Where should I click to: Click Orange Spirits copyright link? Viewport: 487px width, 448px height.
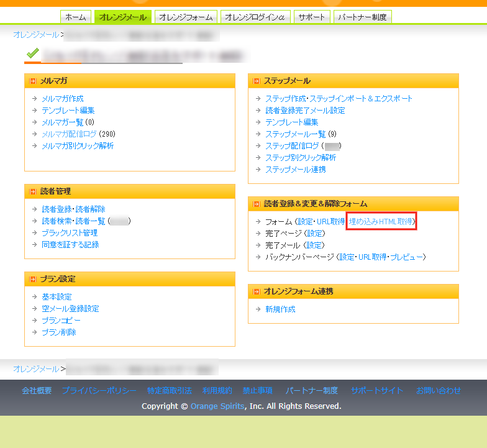click(x=217, y=406)
